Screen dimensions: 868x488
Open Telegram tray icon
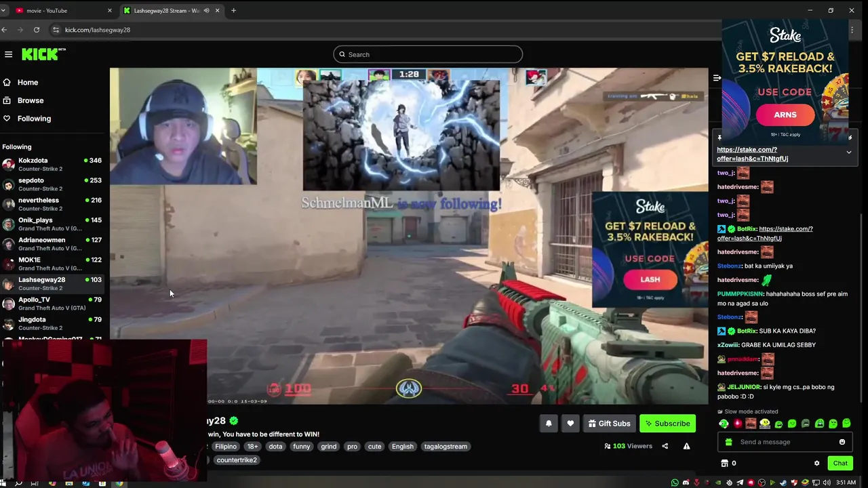coord(740,483)
